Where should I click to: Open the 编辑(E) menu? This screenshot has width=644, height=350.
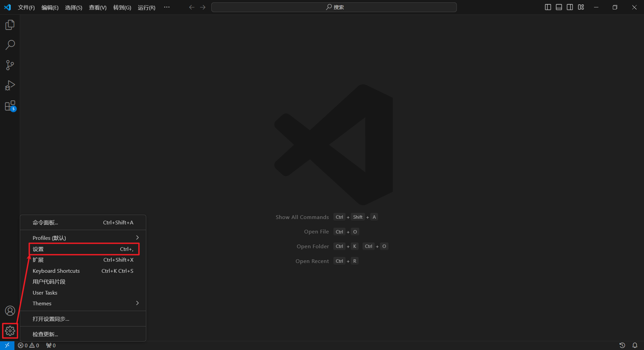[x=50, y=7]
